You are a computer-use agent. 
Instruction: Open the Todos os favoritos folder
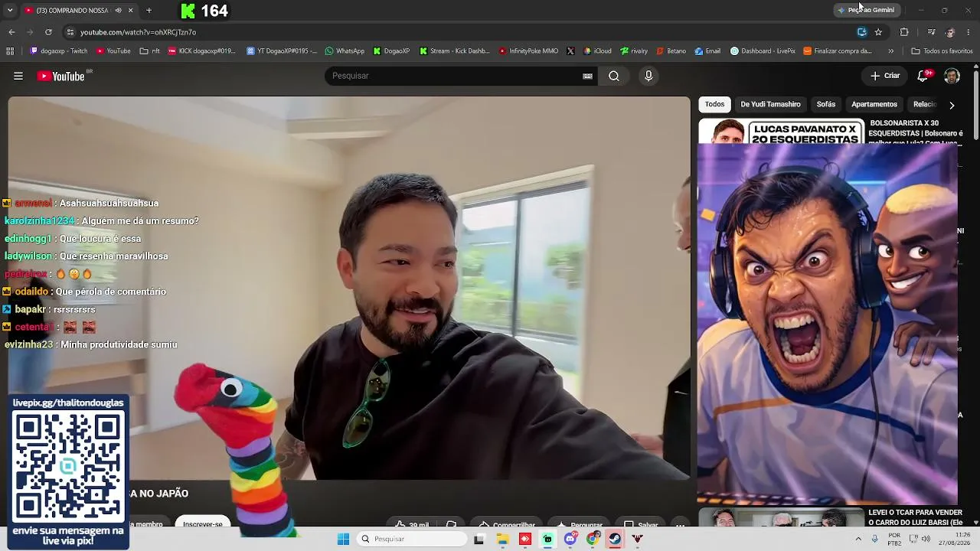[942, 51]
